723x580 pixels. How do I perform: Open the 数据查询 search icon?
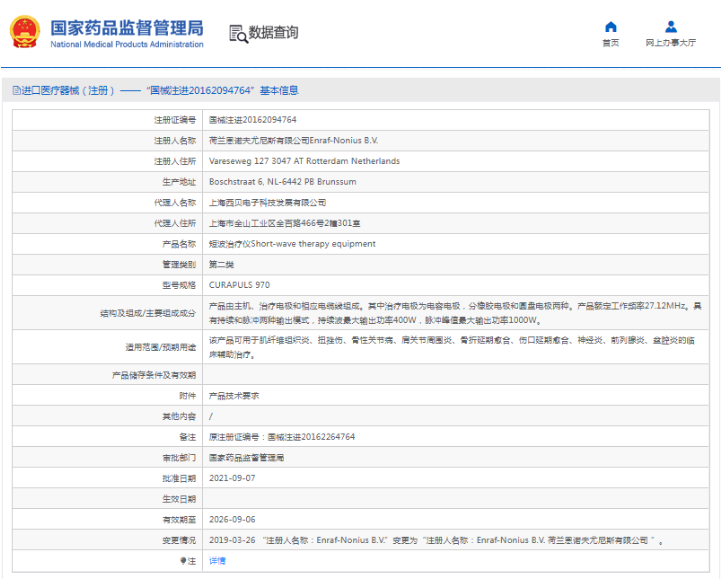click(x=238, y=34)
